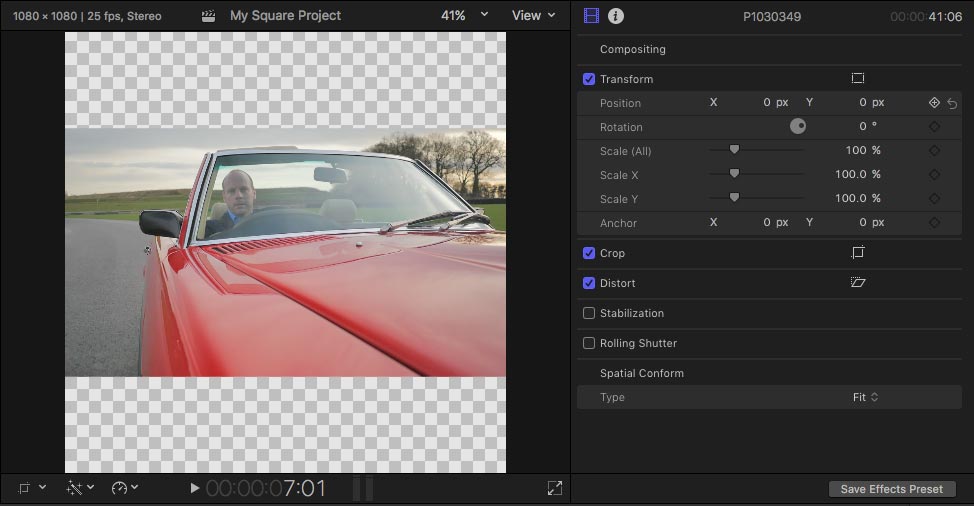Activate the Transform onscreen controls icon
The width and height of the screenshot is (974, 506).
(x=858, y=78)
